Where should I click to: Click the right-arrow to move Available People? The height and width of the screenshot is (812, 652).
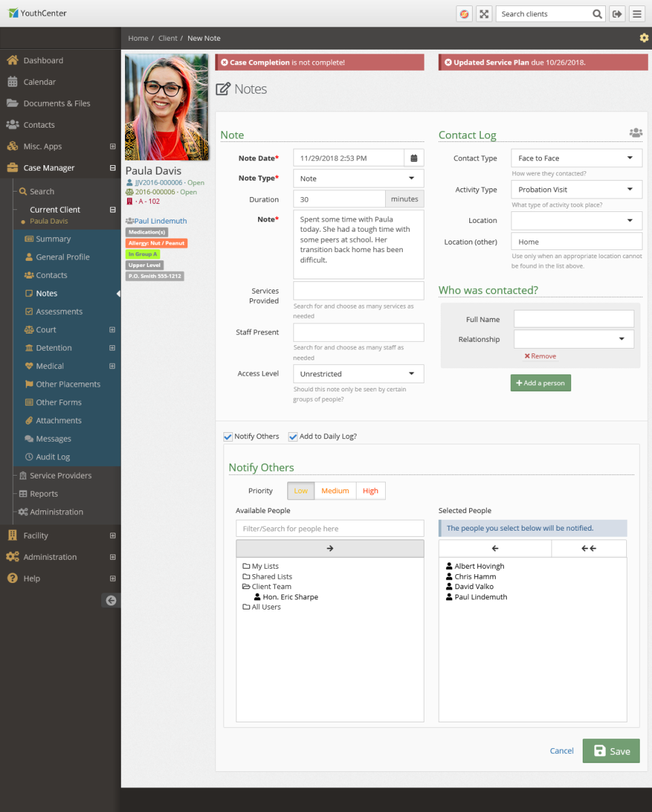coord(329,548)
